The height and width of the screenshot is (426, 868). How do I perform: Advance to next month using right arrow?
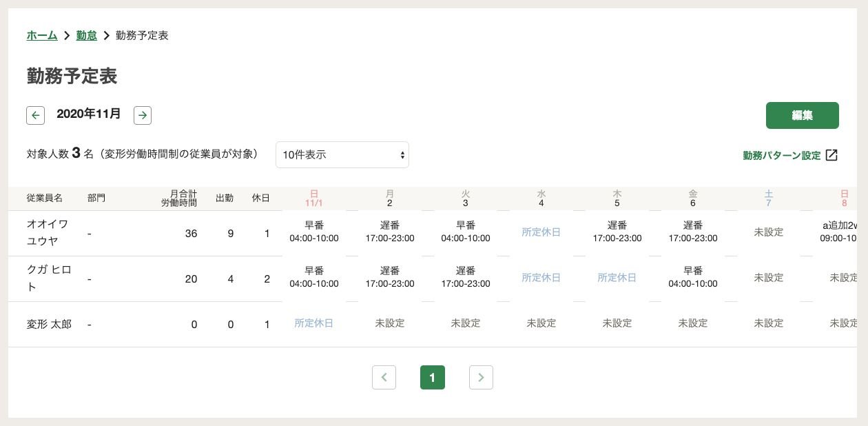[143, 115]
